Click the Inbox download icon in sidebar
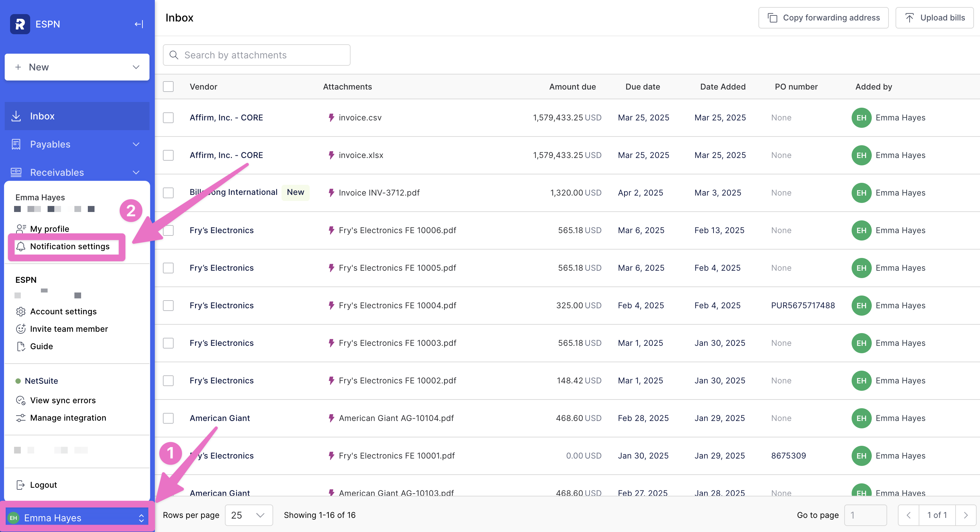The height and width of the screenshot is (532, 980). [16, 116]
